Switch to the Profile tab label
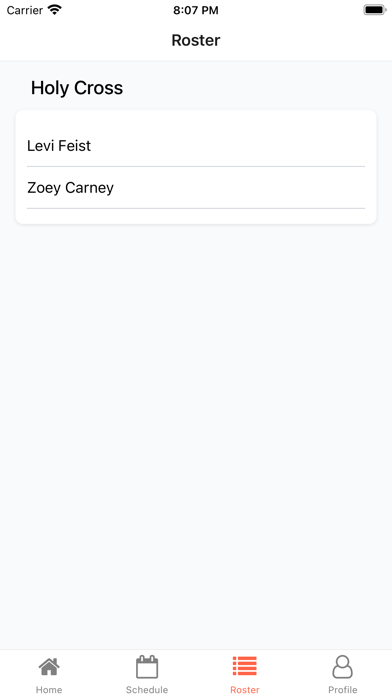 click(x=342, y=690)
